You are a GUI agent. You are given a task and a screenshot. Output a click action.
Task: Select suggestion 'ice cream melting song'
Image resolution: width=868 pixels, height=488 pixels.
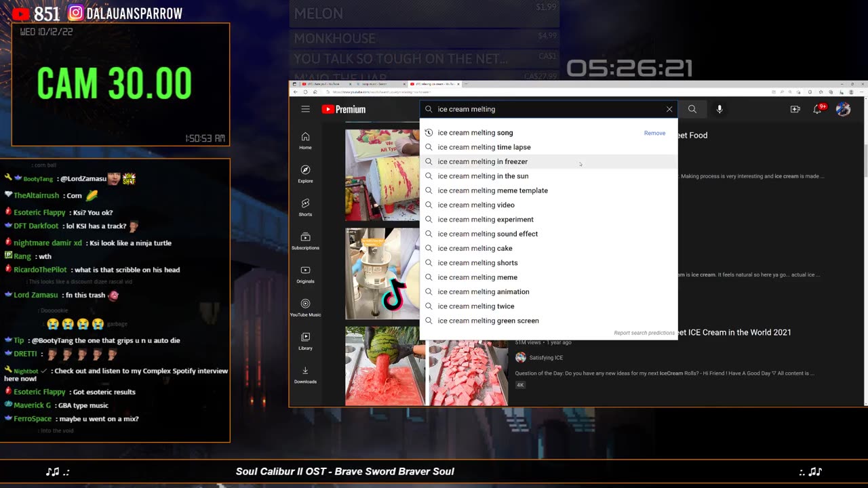[549, 133]
